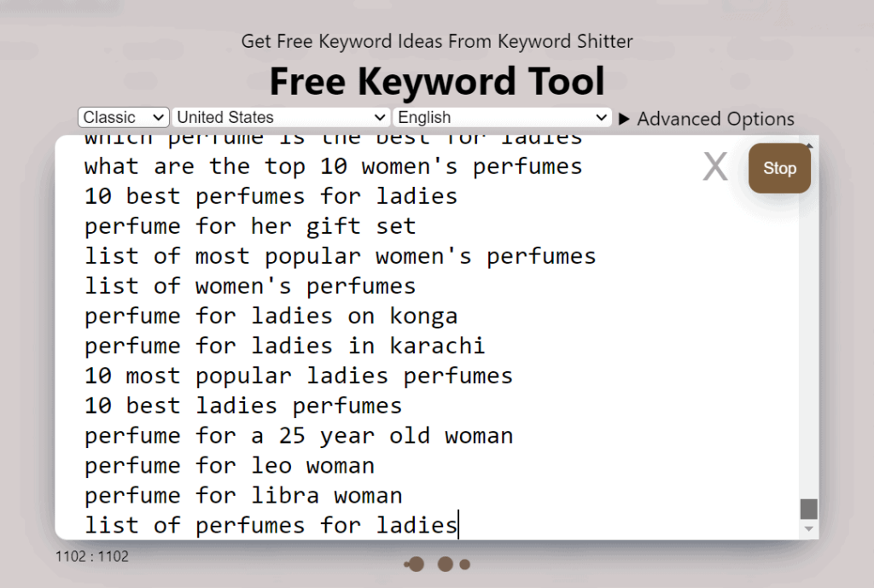Click the dropdown arrow on the country selector
The height and width of the screenshot is (588, 874).
pyautogui.click(x=381, y=117)
